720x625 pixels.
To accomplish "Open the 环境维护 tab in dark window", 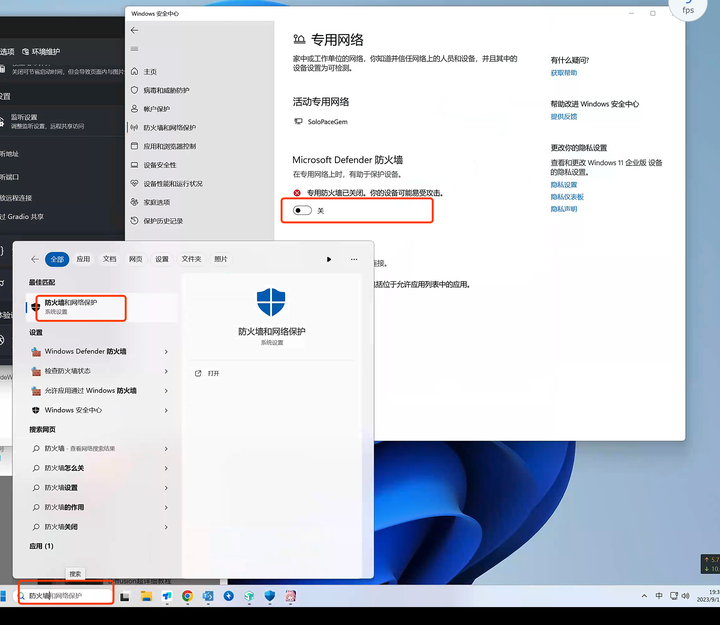I will pyautogui.click(x=42, y=51).
